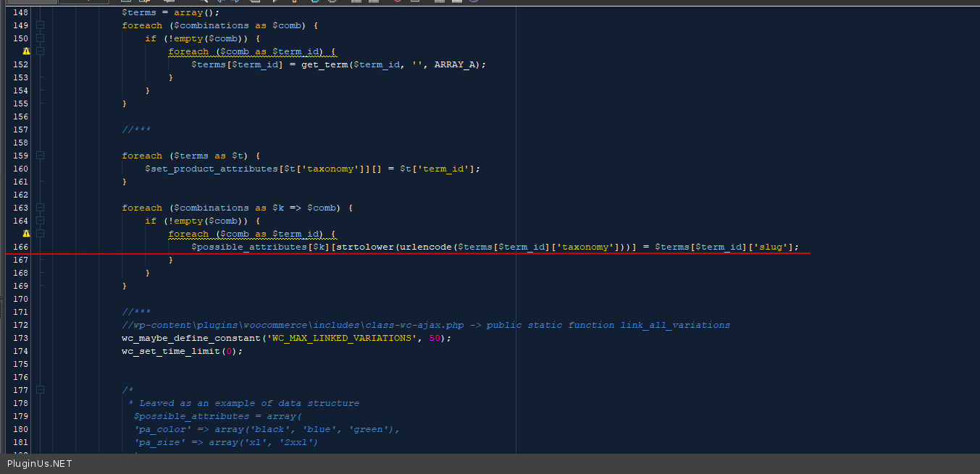Viewport: 980px width, 474px height.
Task: Place cursor on wc_set_time_limit function call
Action: click(x=170, y=351)
